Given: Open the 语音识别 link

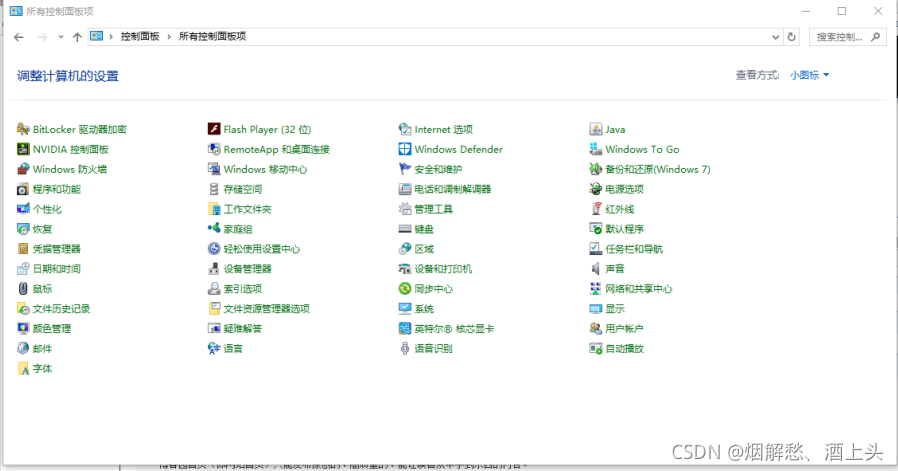Looking at the screenshot, I should [434, 348].
